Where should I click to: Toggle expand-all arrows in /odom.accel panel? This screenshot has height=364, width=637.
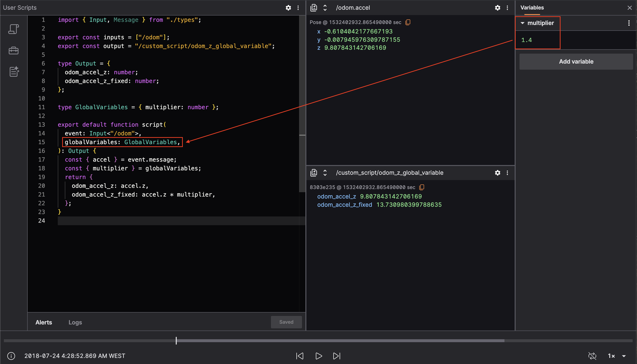(x=325, y=8)
